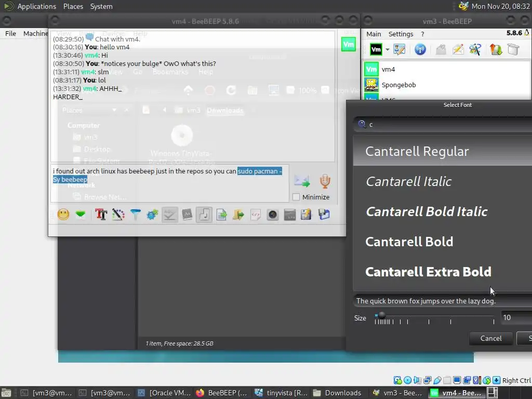The height and width of the screenshot is (399, 532).
Task: Click the green down-arrow icon in chat toolbar
Action: (x=81, y=215)
